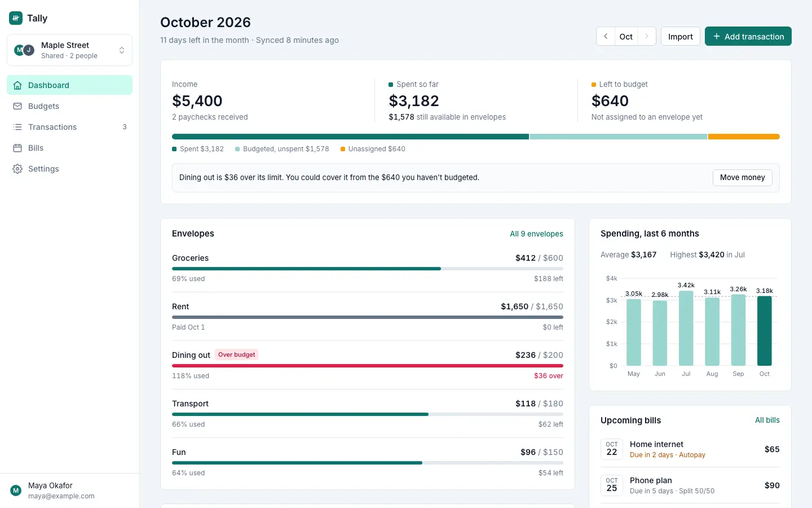
Task: Click the OCT 22 date tile
Action: click(612, 449)
